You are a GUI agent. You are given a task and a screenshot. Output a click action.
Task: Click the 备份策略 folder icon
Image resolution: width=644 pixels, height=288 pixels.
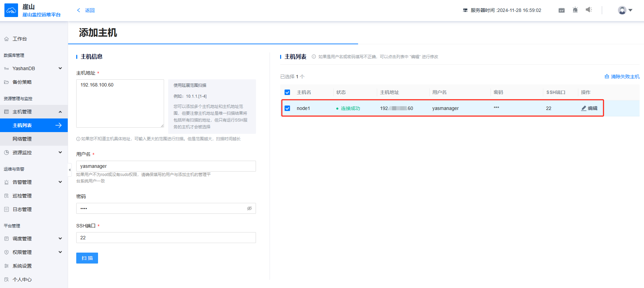click(6, 82)
